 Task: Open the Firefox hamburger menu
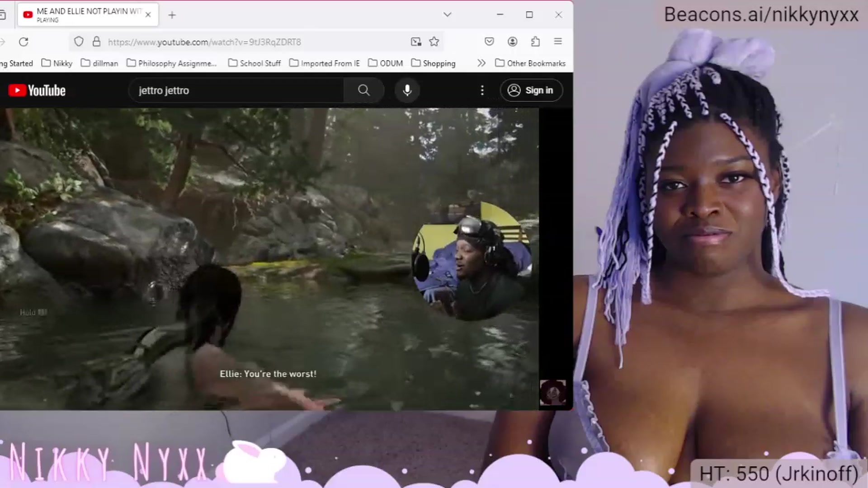pyautogui.click(x=558, y=42)
